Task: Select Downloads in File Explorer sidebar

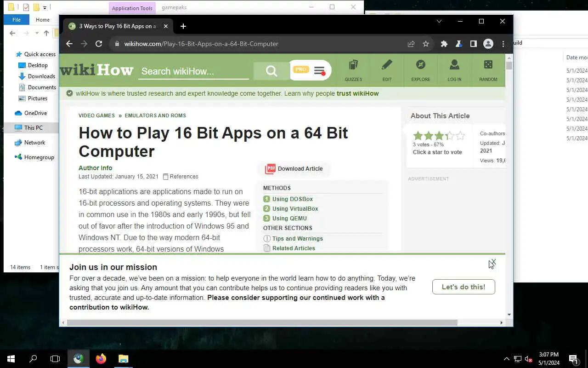Action: [x=41, y=76]
